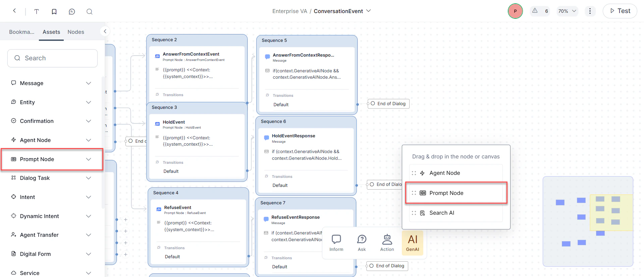The height and width of the screenshot is (277, 644).
Task: Go back using the top-left arrow
Action: [14, 11]
